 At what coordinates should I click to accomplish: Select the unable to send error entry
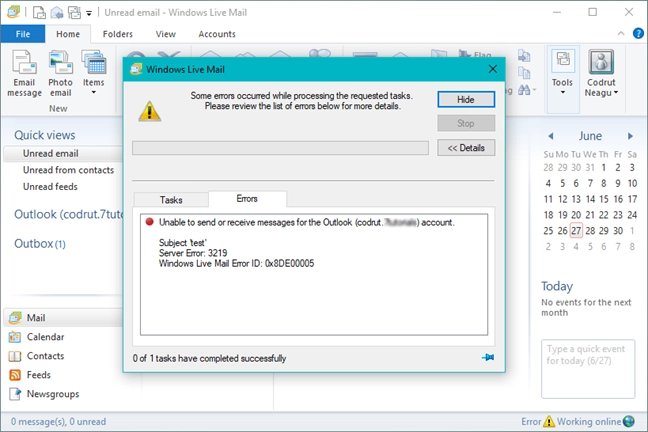[307, 222]
